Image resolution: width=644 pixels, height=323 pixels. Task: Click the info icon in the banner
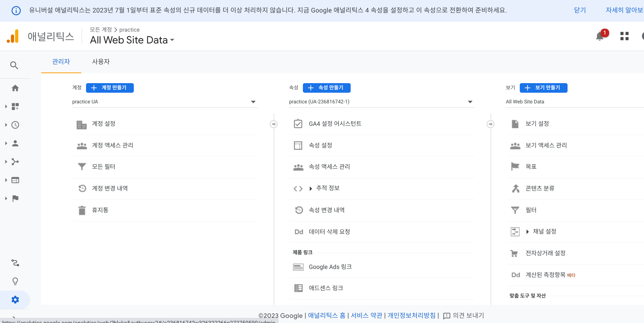(x=16, y=10)
